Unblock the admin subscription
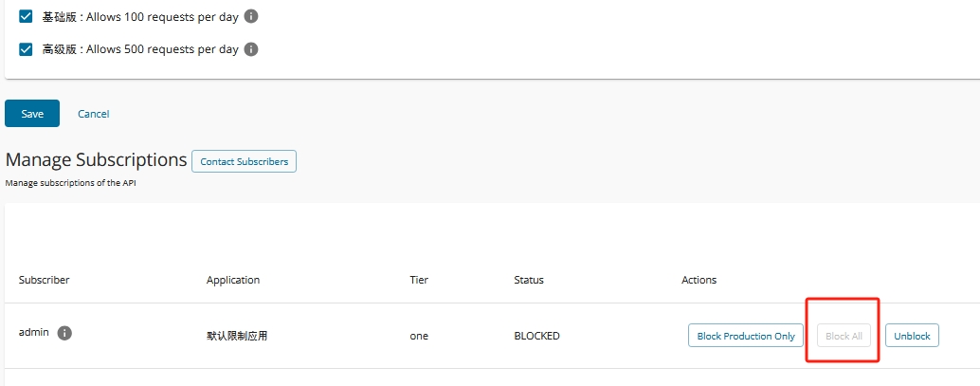 click(913, 336)
